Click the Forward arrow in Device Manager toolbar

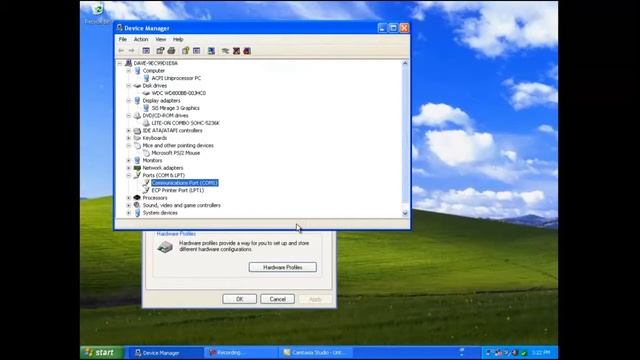click(131, 51)
